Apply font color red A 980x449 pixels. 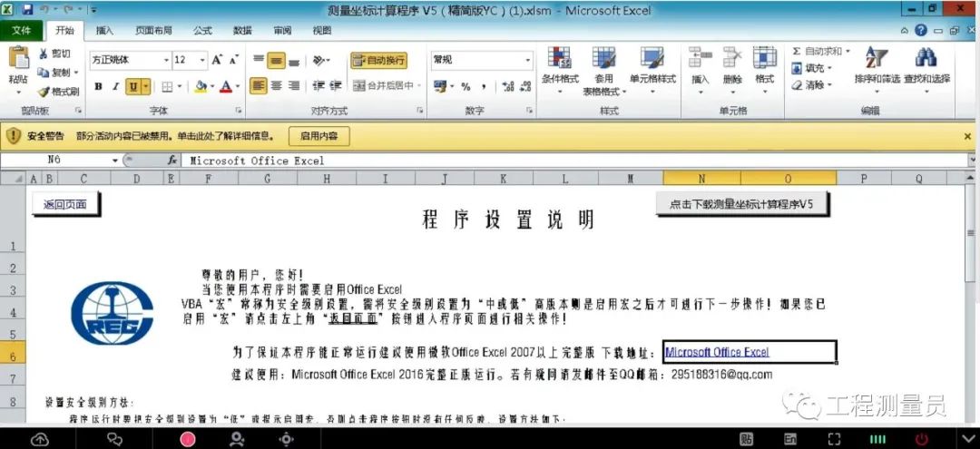224,86
